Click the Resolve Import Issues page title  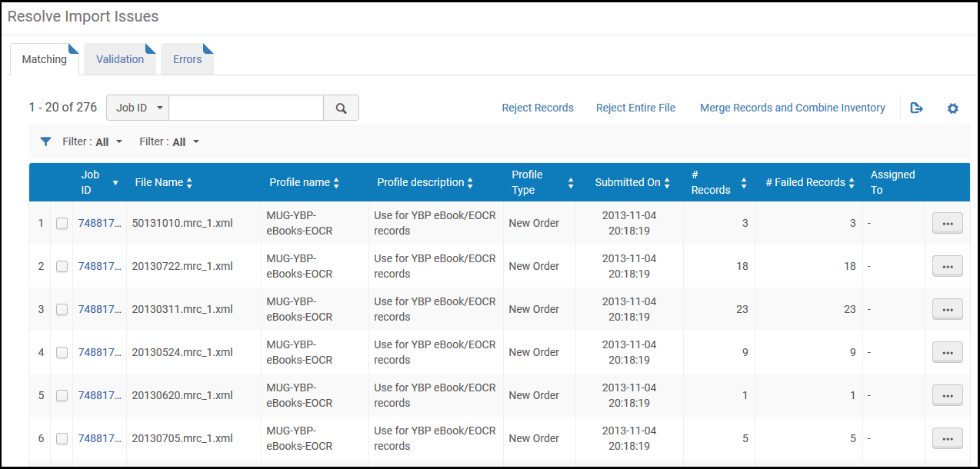point(83,16)
